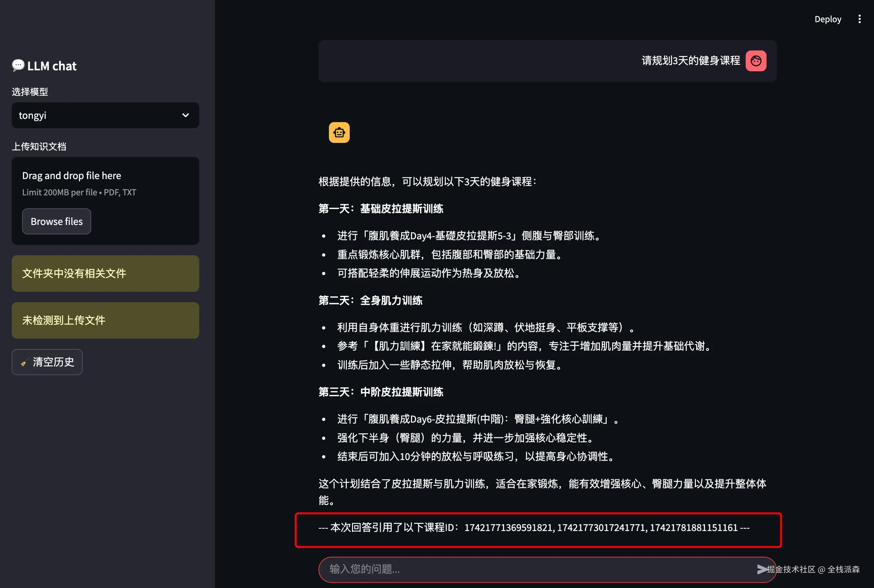Image resolution: width=874 pixels, height=588 pixels.
Task: Click the paper-plane icon near the watermark
Action: 762,570
